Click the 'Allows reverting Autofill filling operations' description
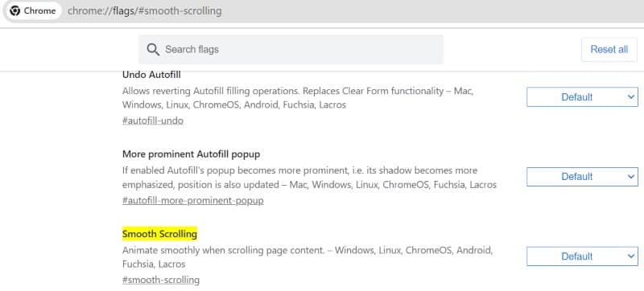 (298, 97)
